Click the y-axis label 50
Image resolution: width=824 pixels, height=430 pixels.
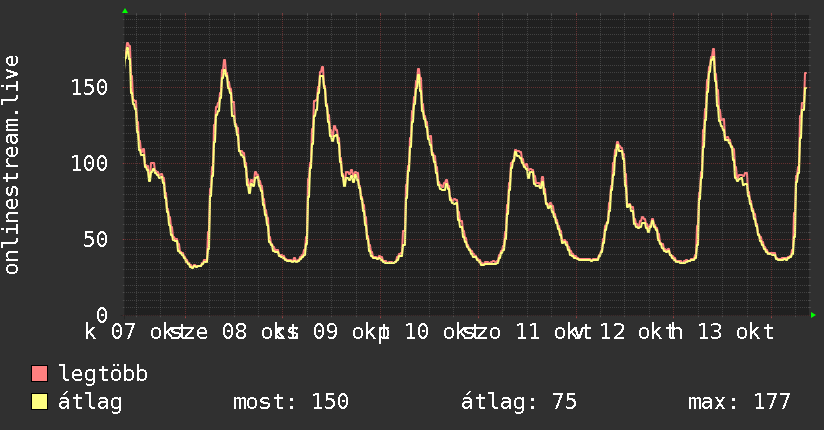click(96, 240)
